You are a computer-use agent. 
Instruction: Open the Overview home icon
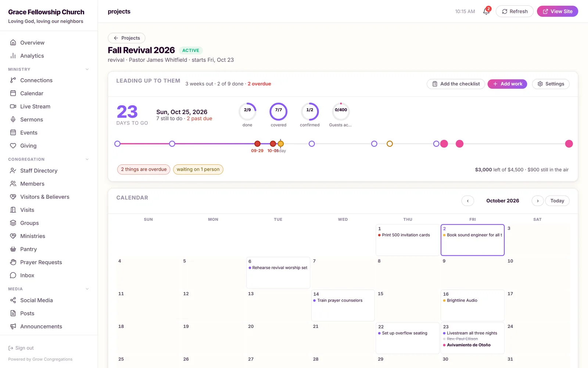point(13,43)
